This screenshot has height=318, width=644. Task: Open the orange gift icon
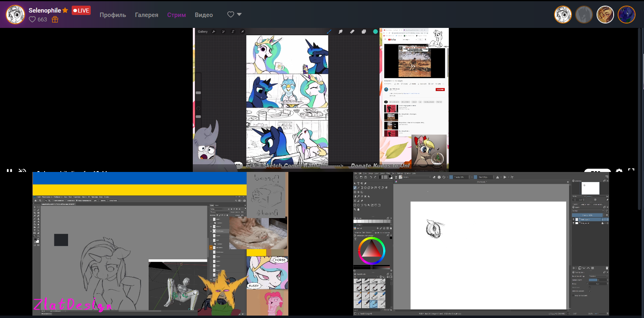[55, 19]
